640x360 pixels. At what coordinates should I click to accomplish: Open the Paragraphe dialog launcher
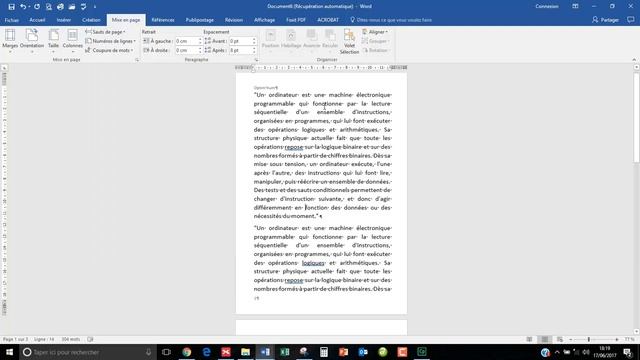(x=256, y=60)
